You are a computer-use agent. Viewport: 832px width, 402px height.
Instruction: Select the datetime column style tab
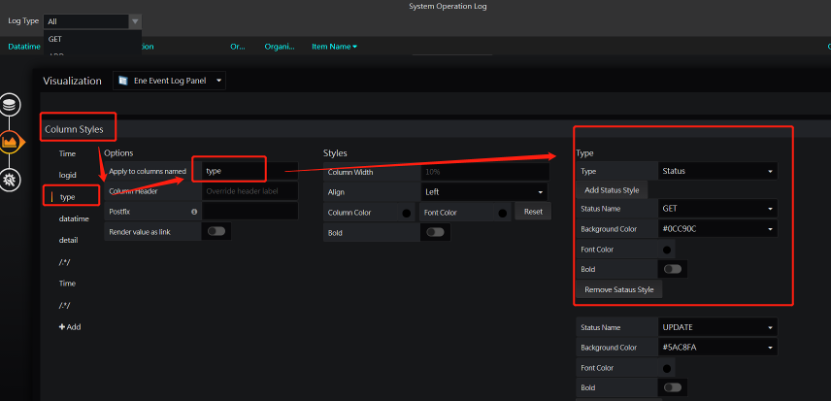74,218
